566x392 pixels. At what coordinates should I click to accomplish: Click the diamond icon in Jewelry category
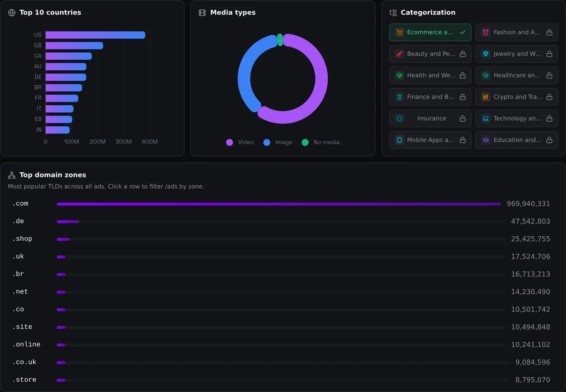[x=486, y=54]
